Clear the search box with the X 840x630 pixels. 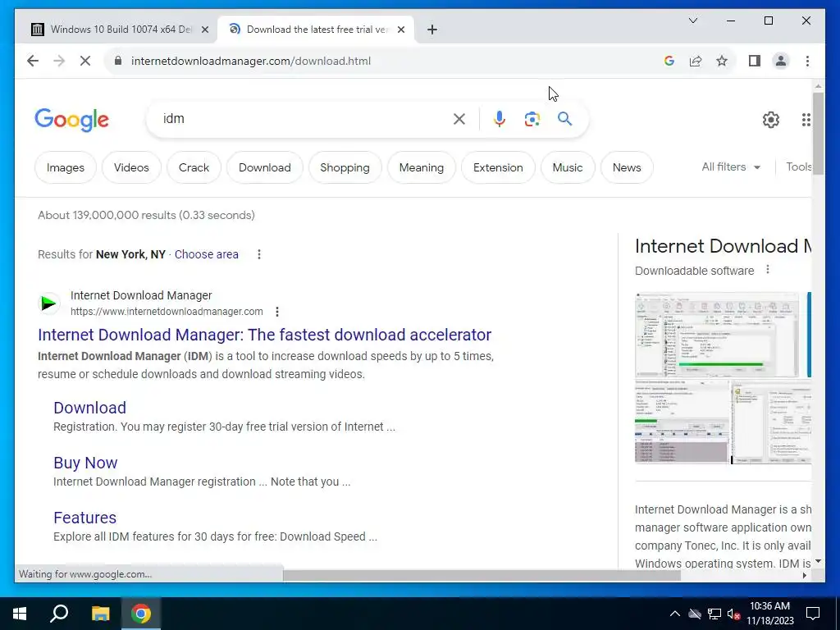(x=459, y=119)
